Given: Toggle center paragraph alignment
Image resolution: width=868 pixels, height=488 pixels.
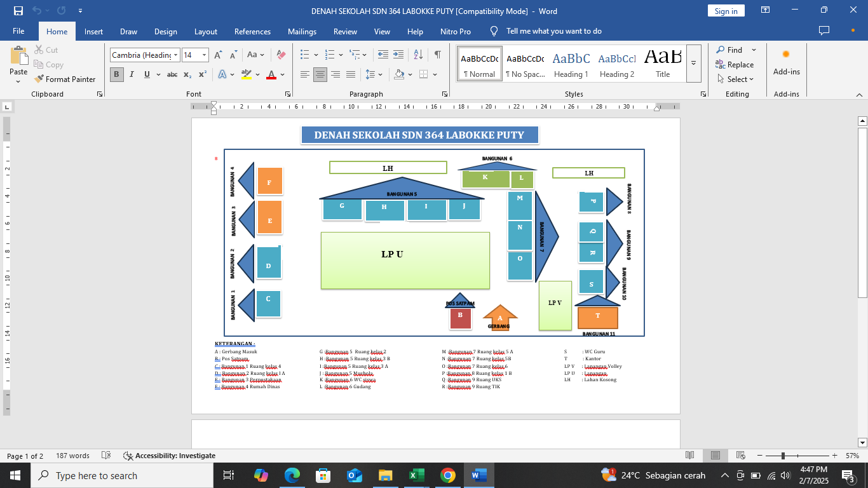Looking at the screenshot, I should (x=320, y=74).
